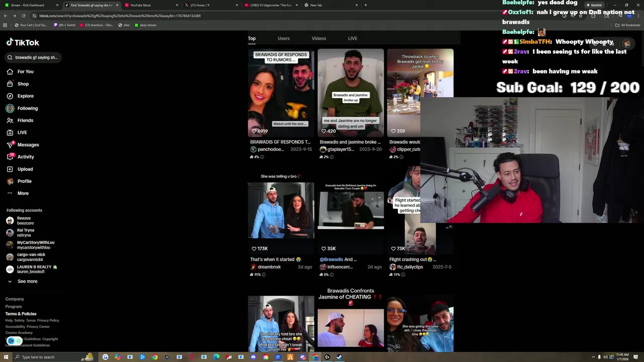
Task: Open the For You feed
Action: tap(25, 71)
